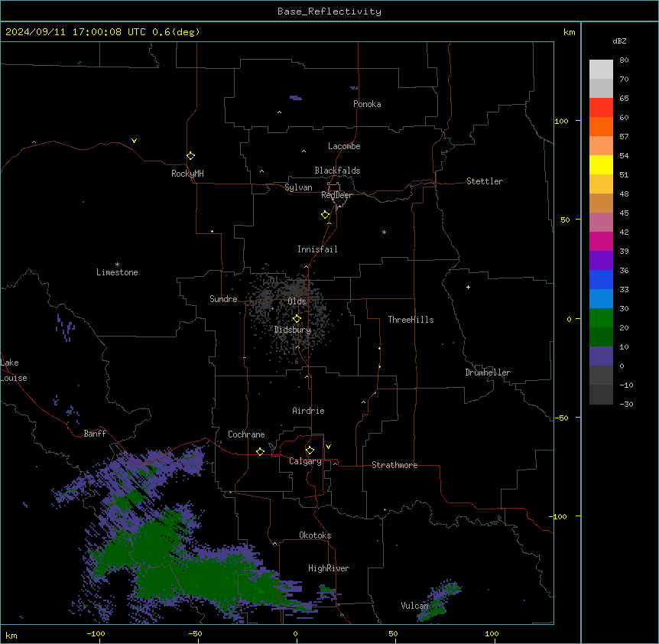Select the HighRiver label
659x644 pixels.
tap(329, 568)
